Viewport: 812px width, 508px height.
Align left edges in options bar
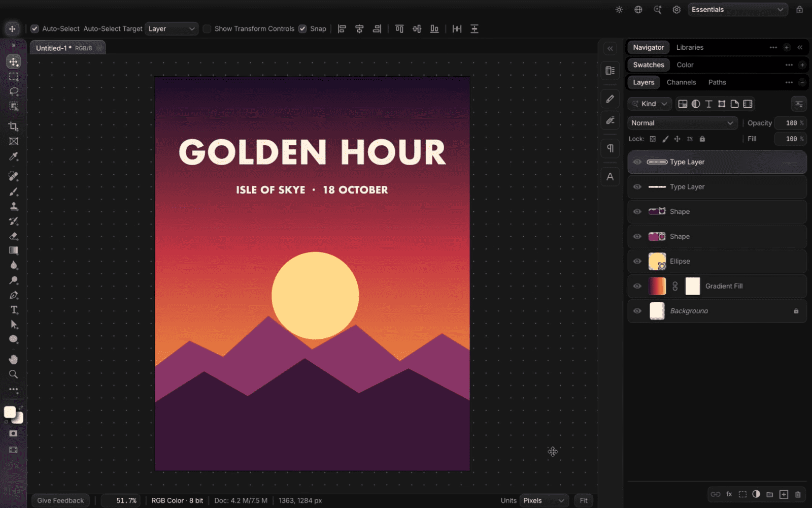[342, 29]
